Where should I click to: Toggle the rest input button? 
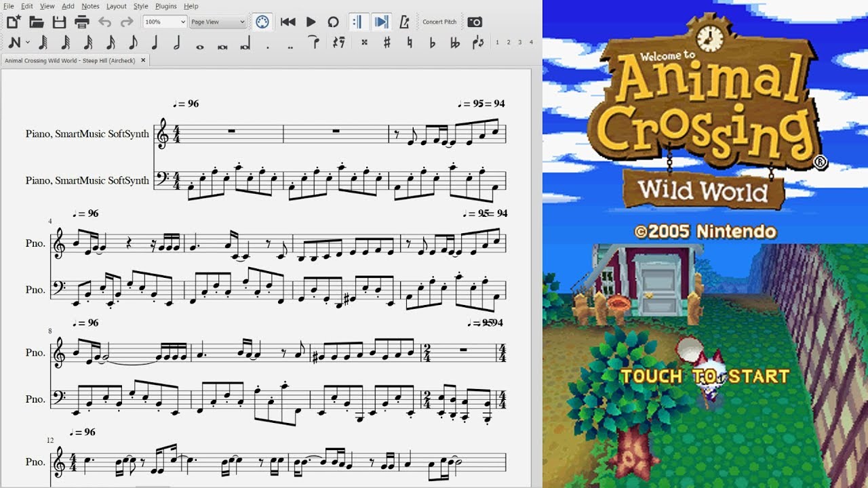(x=339, y=42)
